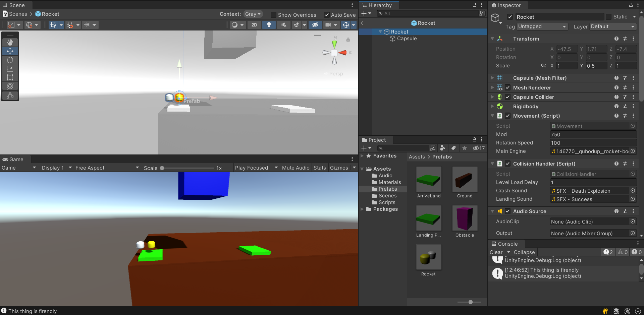This screenshot has width=644, height=315.
Task: Disable Auto Save checkbox
Action: [327, 15]
